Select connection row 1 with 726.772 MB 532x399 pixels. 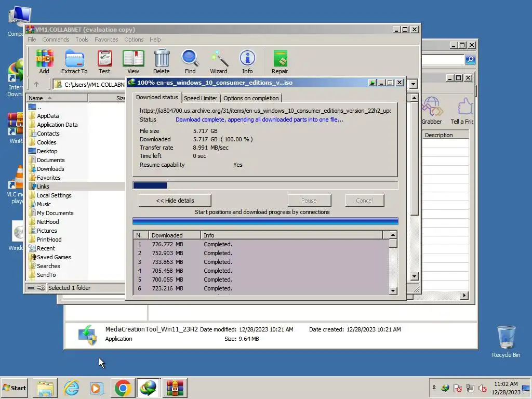coord(261,244)
